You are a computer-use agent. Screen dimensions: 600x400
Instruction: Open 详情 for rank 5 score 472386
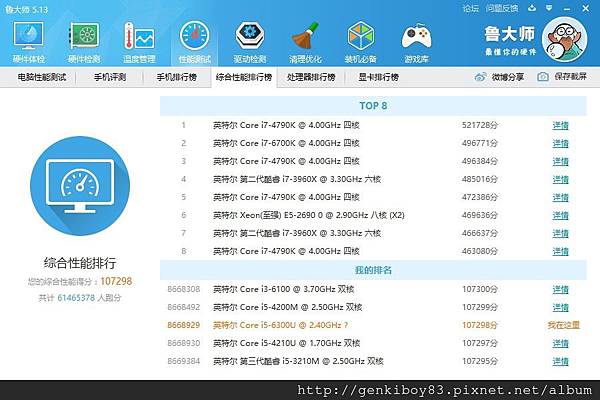click(x=561, y=198)
